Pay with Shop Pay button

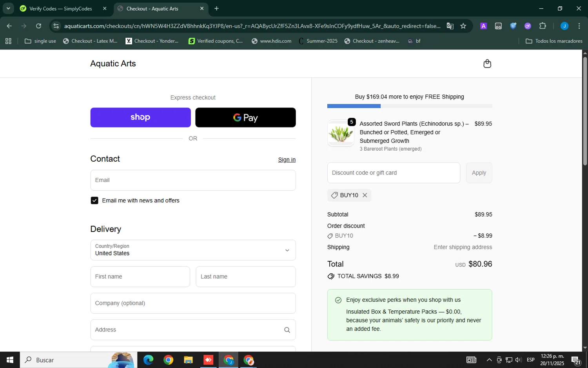(x=140, y=117)
